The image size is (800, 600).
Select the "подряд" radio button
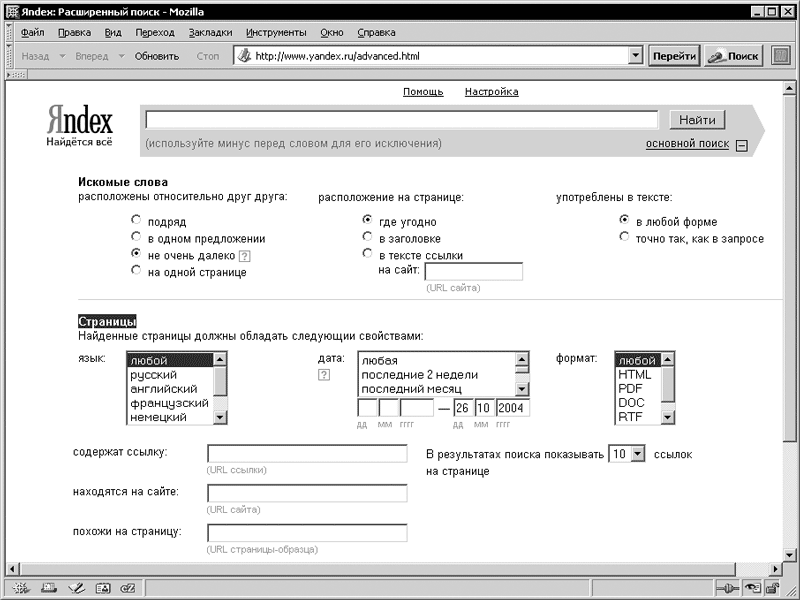pyautogui.click(x=136, y=220)
